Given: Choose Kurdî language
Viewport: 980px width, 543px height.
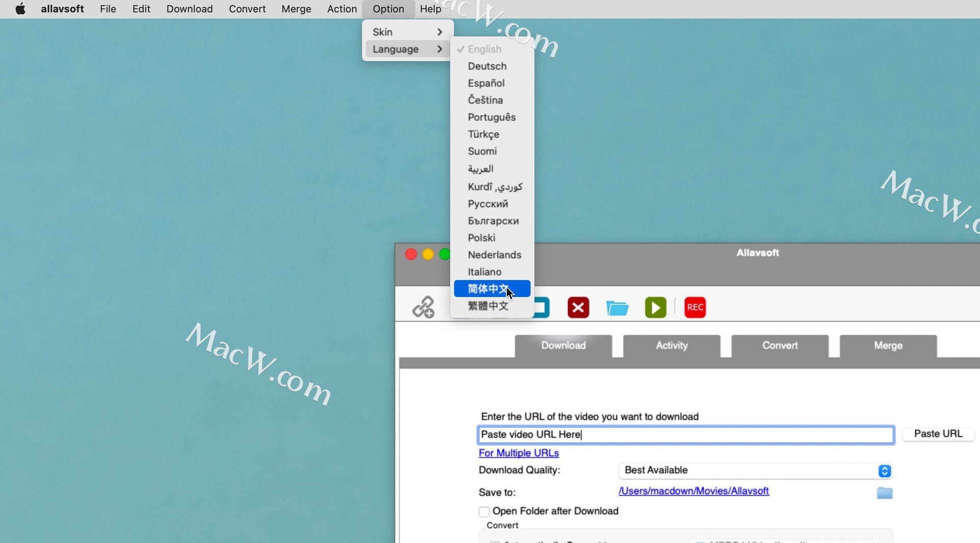Looking at the screenshot, I should [x=492, y=187].
